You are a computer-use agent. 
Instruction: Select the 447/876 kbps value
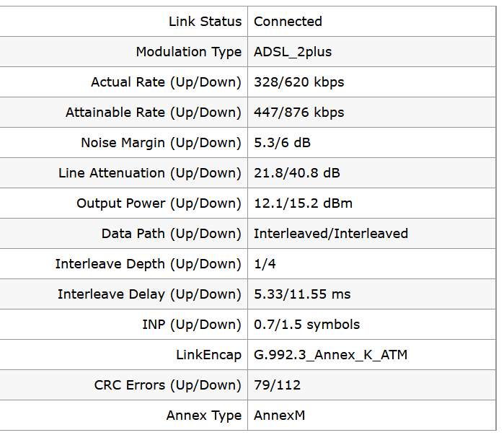tap(299, 113)
